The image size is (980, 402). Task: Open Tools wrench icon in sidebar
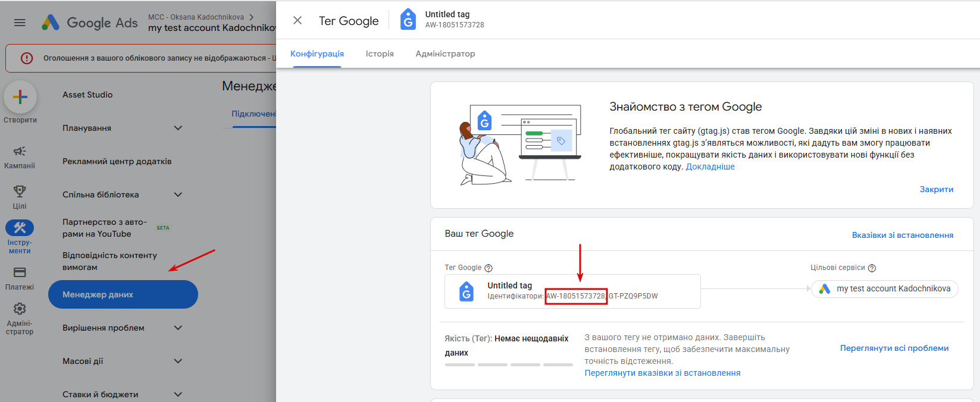click(20, 228)
